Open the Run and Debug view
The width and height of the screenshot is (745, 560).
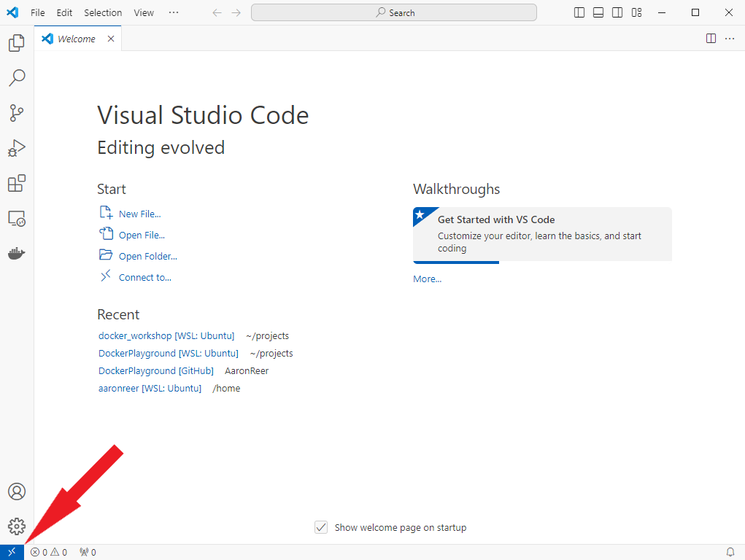click(x=16, y=148)
